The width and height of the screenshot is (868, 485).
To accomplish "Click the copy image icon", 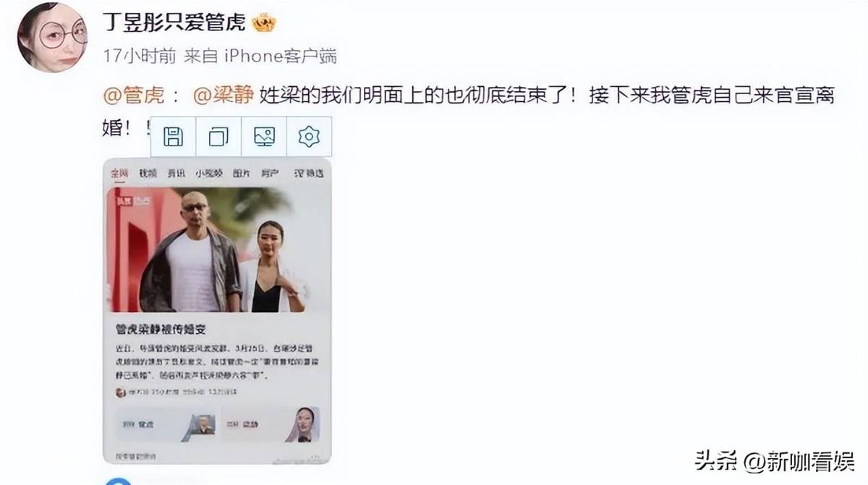I will coord(218,136).
